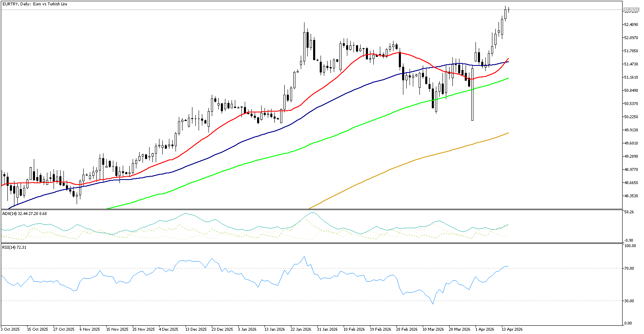This screenshot has height=334, width=644.
Task: Click the '1 Apr 2026' date label
Action: [x=485, y=329]
